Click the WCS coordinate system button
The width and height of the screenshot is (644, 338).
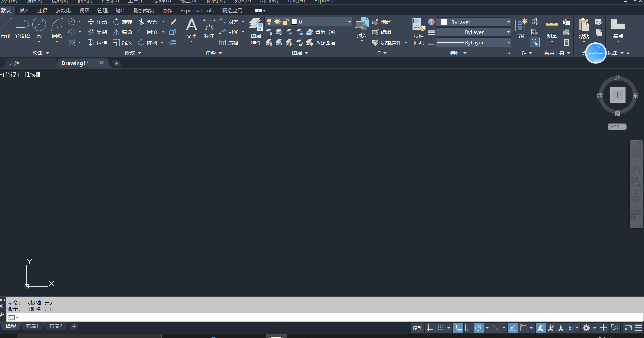[617, 127]
